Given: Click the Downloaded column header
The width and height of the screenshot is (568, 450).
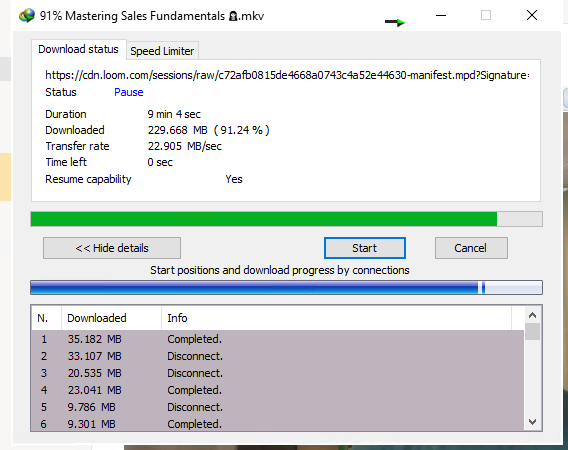Looking at the screenshot, I should point(111,318).
